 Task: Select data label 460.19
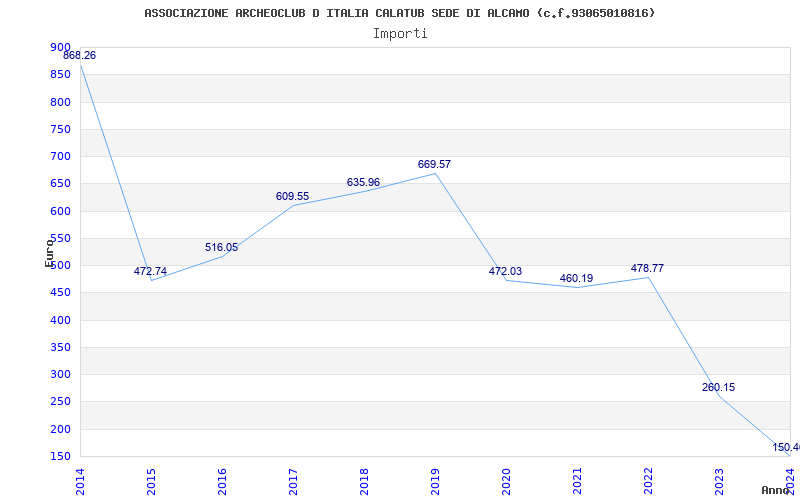576,278
